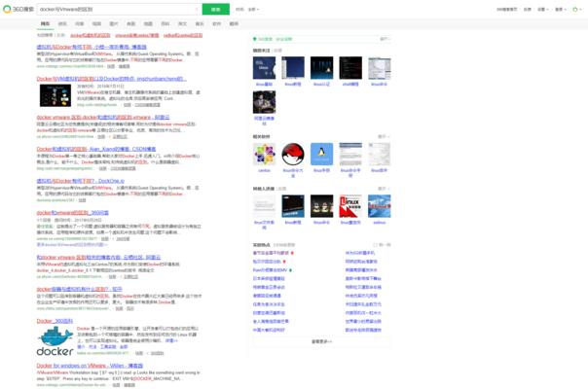Image resolution: width=588 pixels, height=389 pixels.
Task: Open result Docker和虚拟机的区别 Alan_Xiao CSDN博客
Action: click(x=96, y=149)
